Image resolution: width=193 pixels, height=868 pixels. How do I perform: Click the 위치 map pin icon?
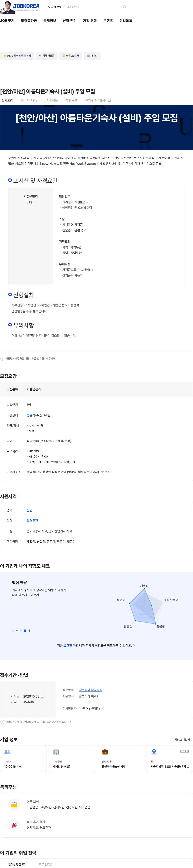[154, 752]
